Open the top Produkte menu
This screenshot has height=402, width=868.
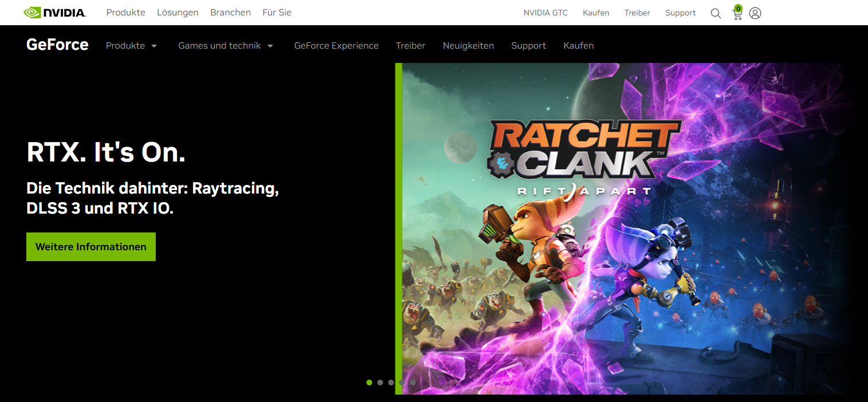[126, 13]
